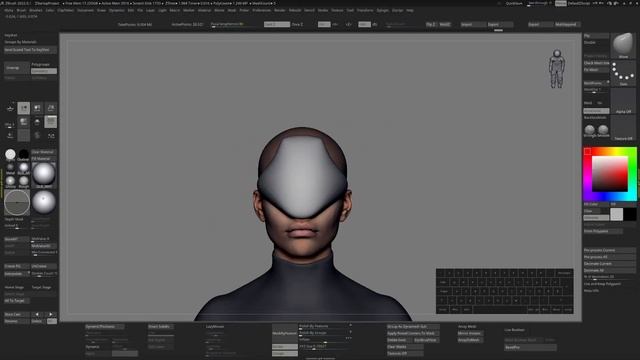The image size is (640, 360).
Task: Choose the Metal material sphere
Action: coord(10,168)
